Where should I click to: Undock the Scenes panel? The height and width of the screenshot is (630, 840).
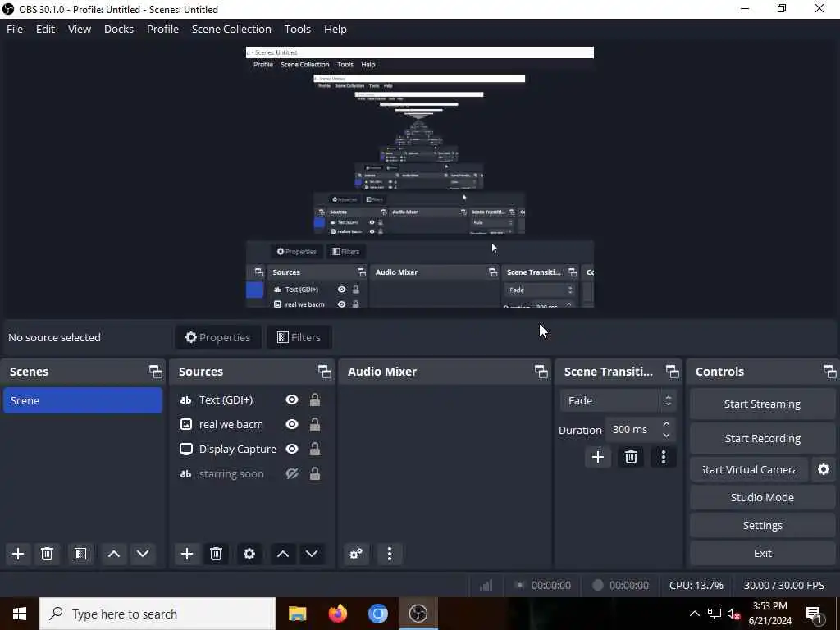tap(155, 372)
